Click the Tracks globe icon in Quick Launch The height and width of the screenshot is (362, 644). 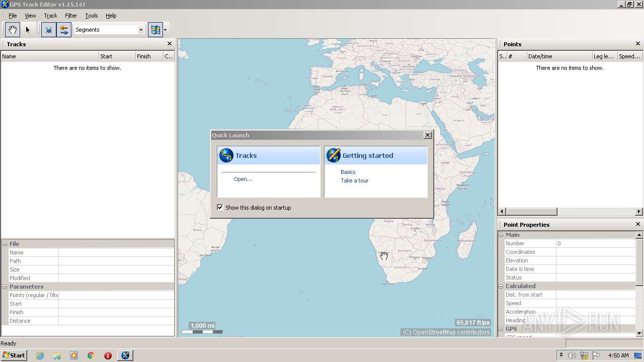(226, 155)
